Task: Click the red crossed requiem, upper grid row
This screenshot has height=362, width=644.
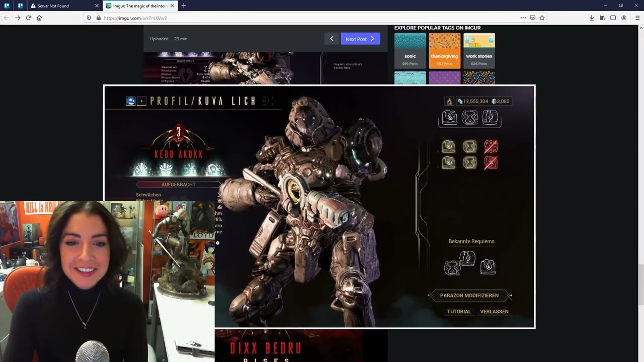Action: 491,147
